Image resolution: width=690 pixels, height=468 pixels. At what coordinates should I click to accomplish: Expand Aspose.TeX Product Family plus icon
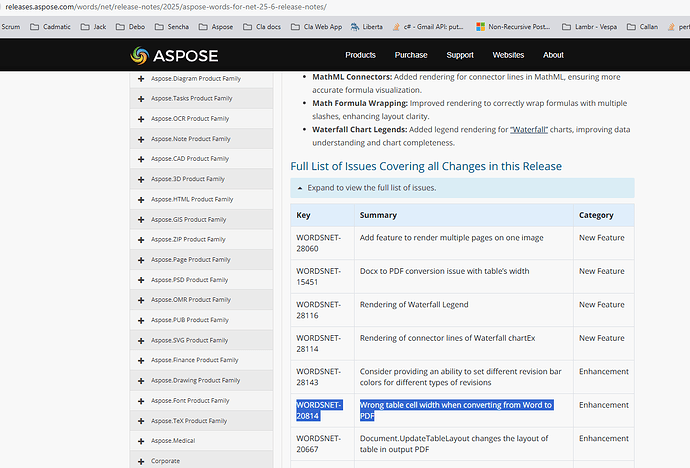click(x=141, y=421)
